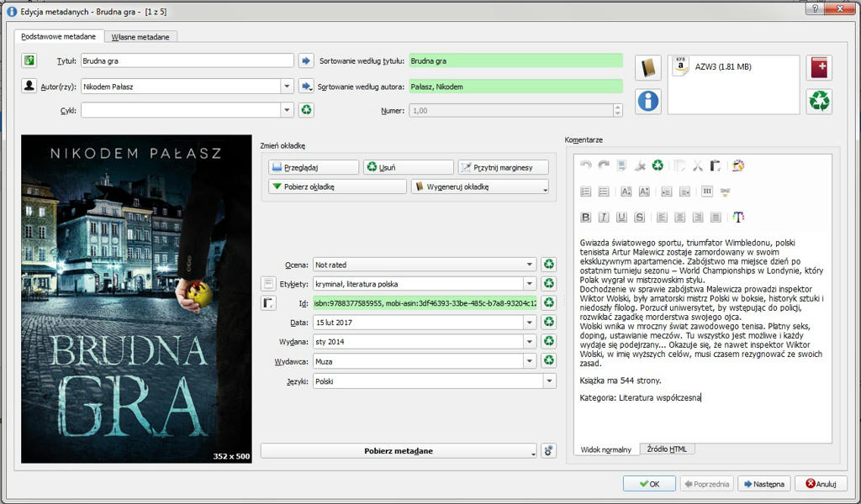This screenshot has height=504, width=861.
Task: Apply subscript in the comments toolbar
Action: click(x=644, y=192)
